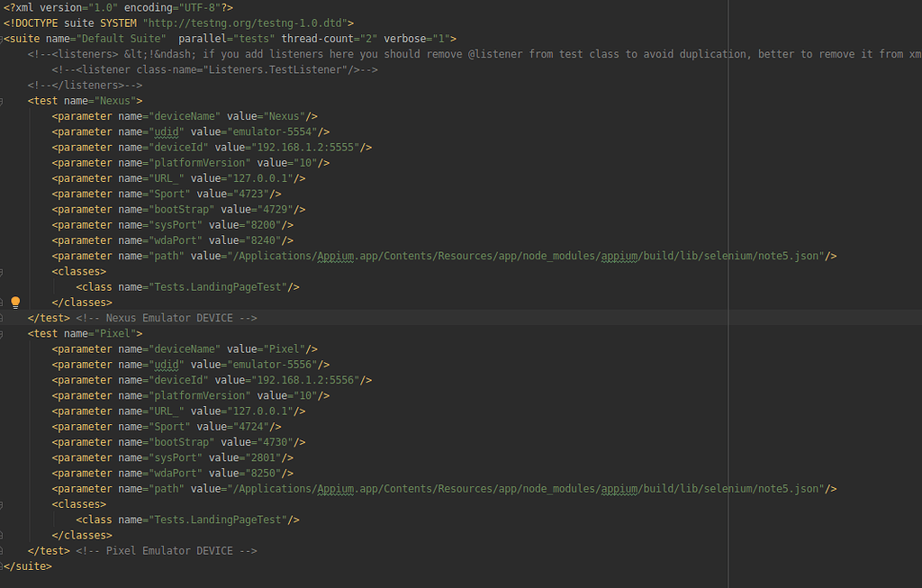Click the fold end marker at closing suite tag
The width and height of the screenshot is (922, 588).
click(3, 566)
